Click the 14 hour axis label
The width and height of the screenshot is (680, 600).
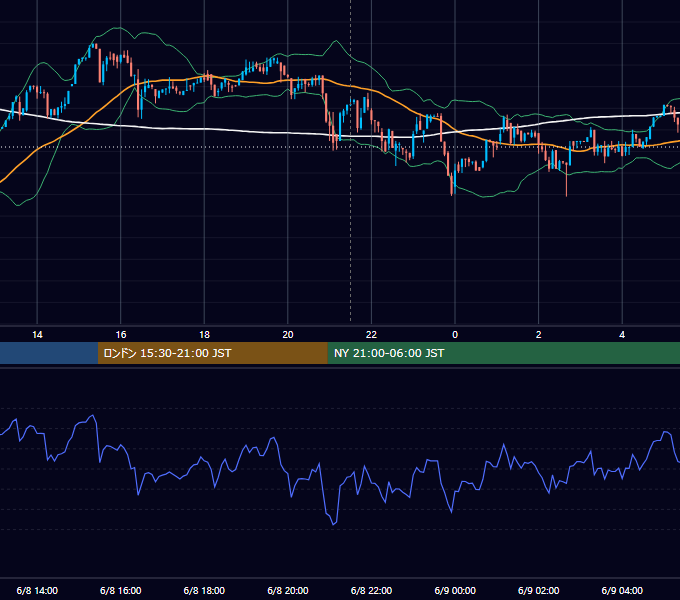coord(37,335)
